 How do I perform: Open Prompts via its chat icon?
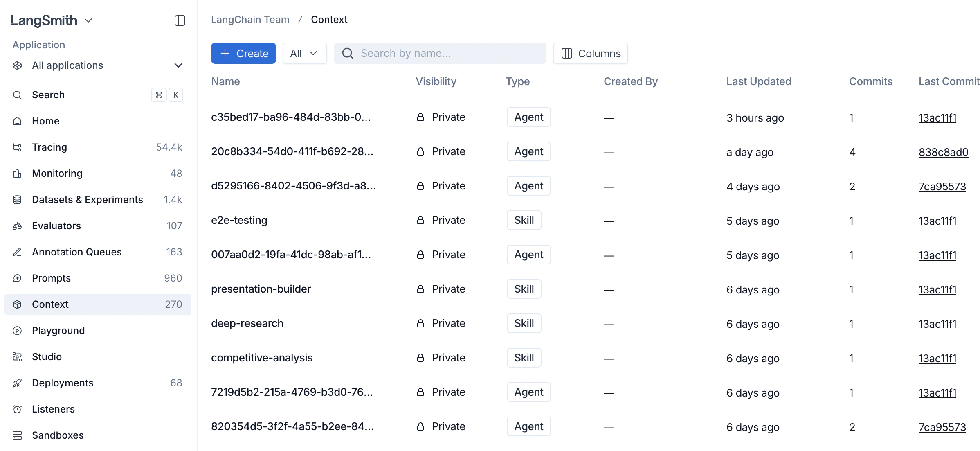coord(17,278)
